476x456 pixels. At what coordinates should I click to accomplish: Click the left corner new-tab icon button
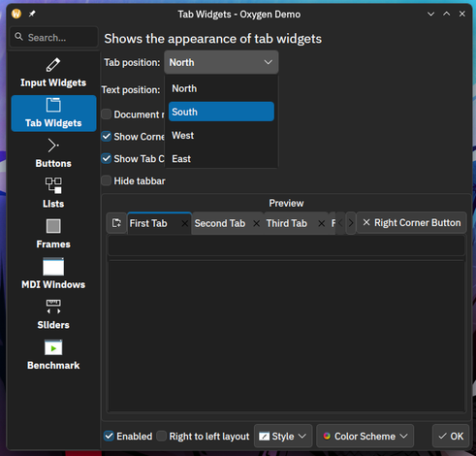click(x=116, y=223)
